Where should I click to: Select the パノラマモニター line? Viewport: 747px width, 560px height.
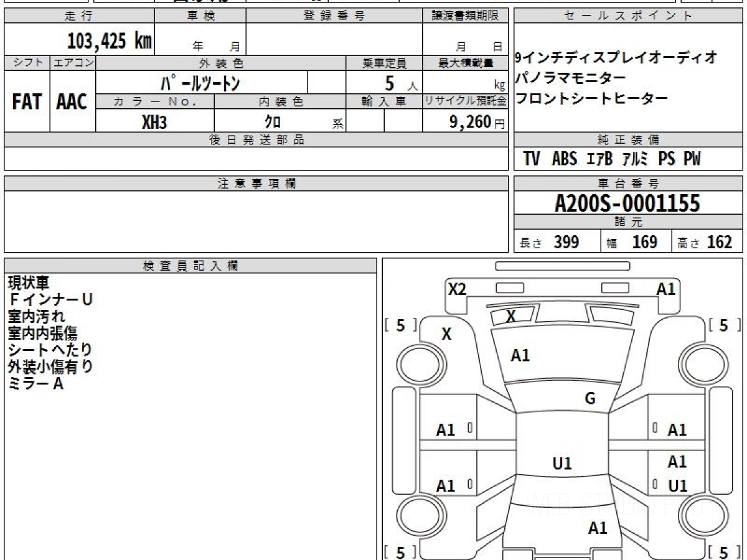(571, 78)
